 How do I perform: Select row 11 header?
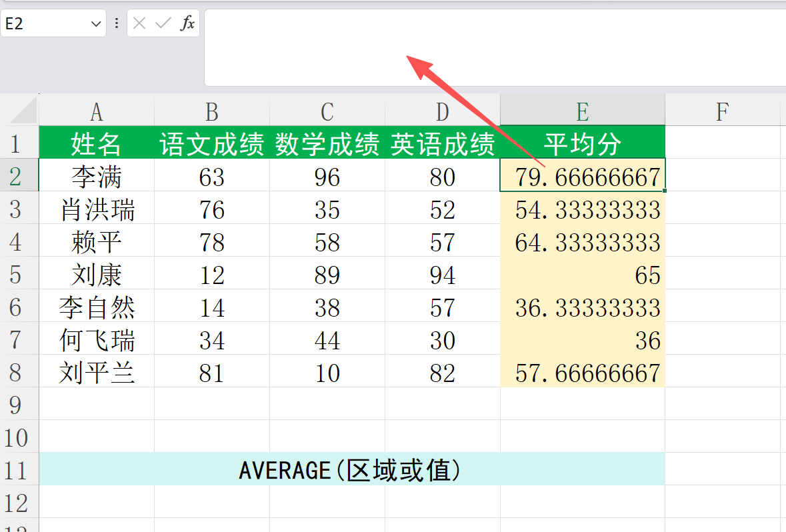(17, 470)
